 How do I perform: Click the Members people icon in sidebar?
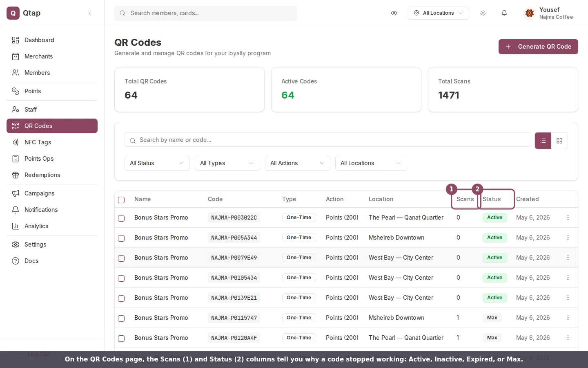click(x=16, y=73)
